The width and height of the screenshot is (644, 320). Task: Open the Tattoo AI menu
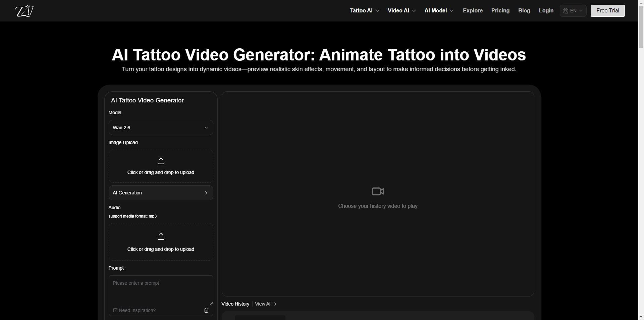tap(364, 11)
